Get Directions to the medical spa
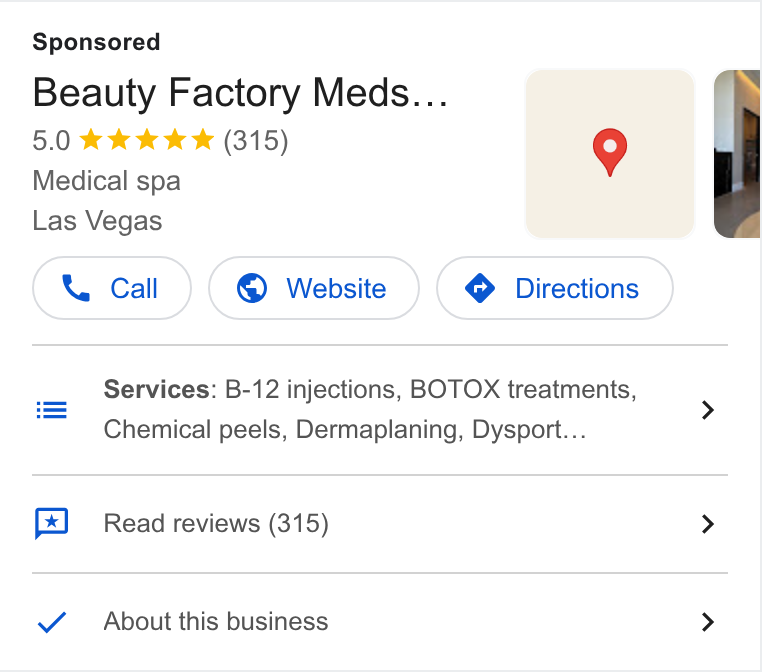762x672 pixels. pos(555,288)
